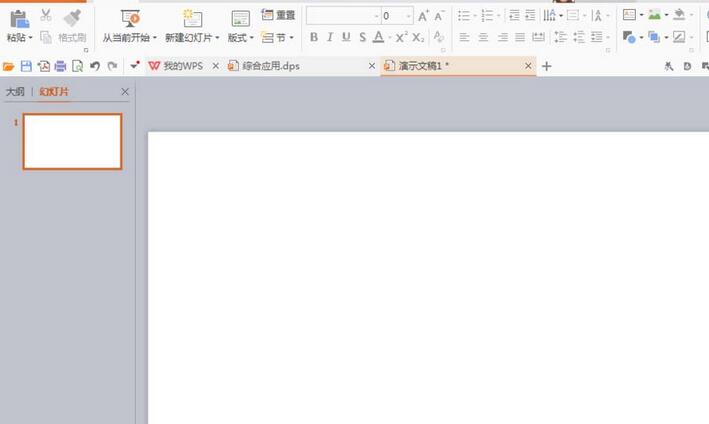
Task: Expand the 新建幻灯片 dropdown arrow
Action: click(217, 38)
